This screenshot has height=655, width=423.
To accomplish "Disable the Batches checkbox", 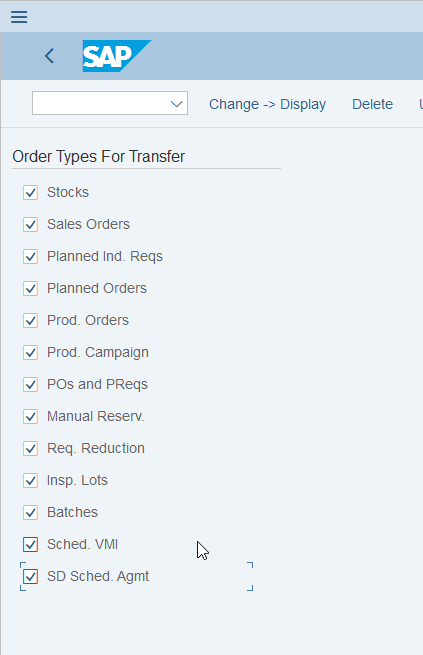I will click(30, 513).
